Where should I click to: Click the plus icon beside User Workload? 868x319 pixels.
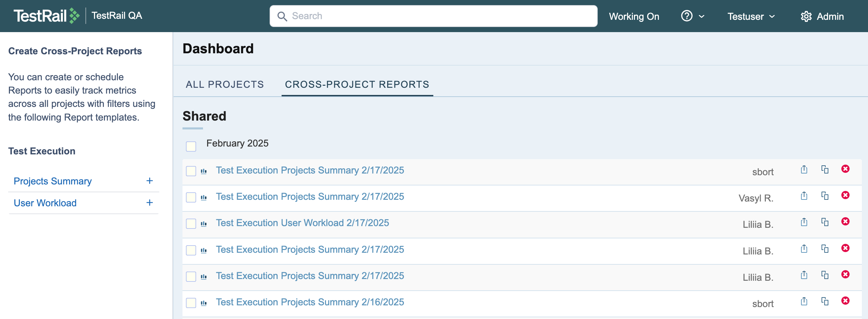149,203
